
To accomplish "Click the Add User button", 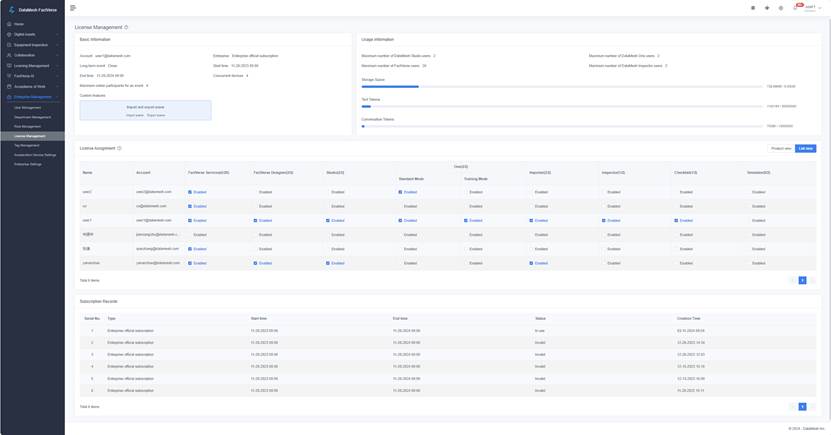I will click(805, 148).
